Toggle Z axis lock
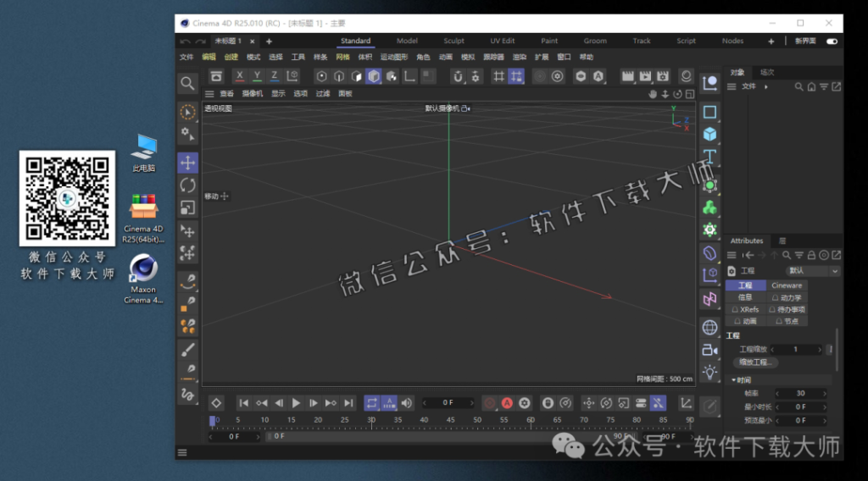The width and height of the screenshot is (868, 481). point(274,76)
